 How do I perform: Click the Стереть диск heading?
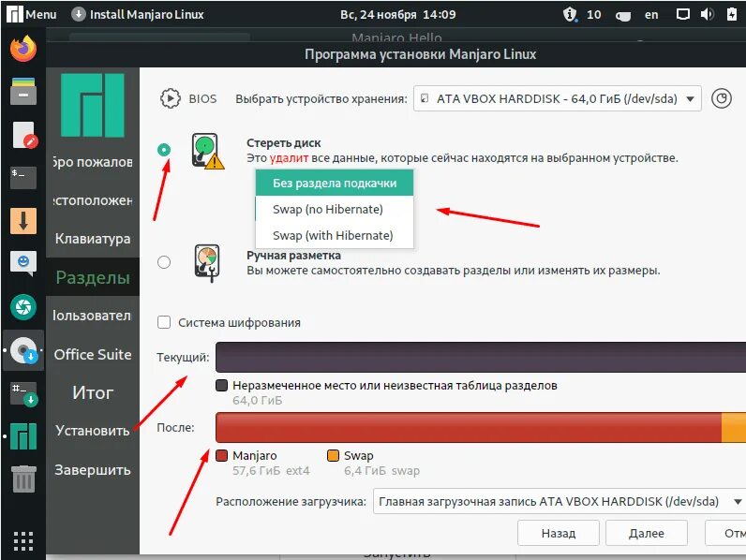tap(284, 142)
